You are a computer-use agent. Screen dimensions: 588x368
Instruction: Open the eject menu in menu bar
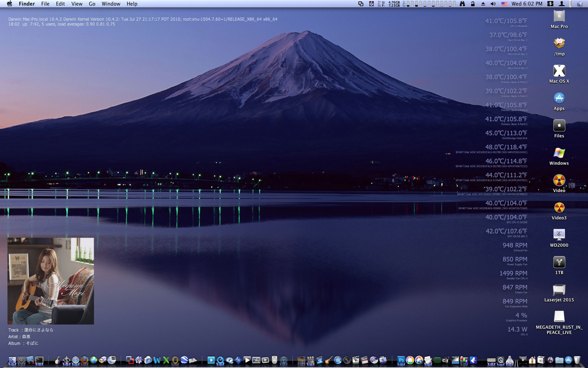coord(483,4)
